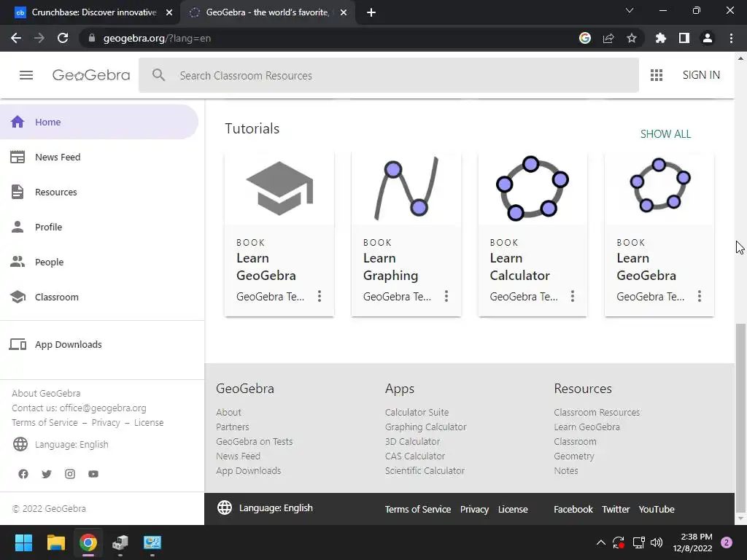Open options menu for Learn Graphing card
The width and height of the screenshot is (747, 560).
(x=446, y=296)
